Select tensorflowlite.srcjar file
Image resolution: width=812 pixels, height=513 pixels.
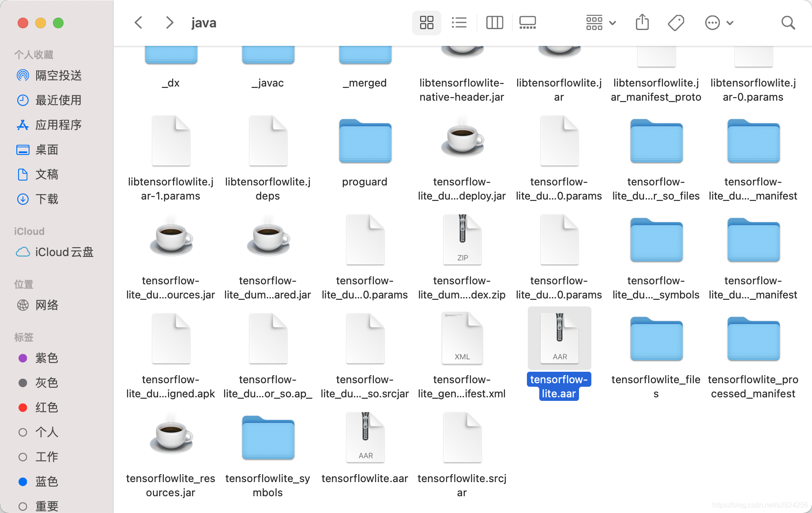coord(462,438)
